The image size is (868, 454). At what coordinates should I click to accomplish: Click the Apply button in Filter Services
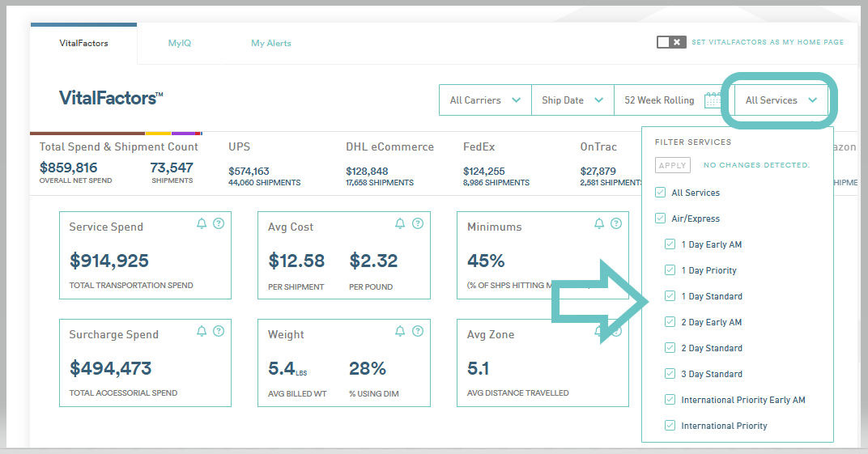[673, 165]
